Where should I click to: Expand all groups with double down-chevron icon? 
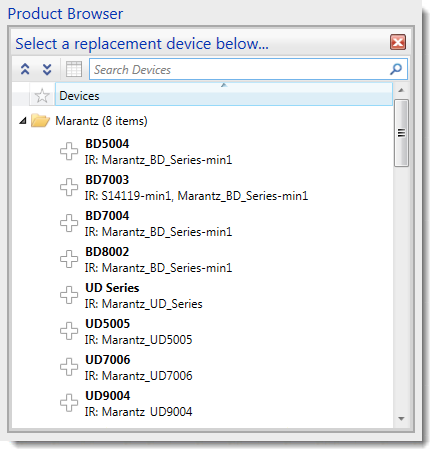47,69
